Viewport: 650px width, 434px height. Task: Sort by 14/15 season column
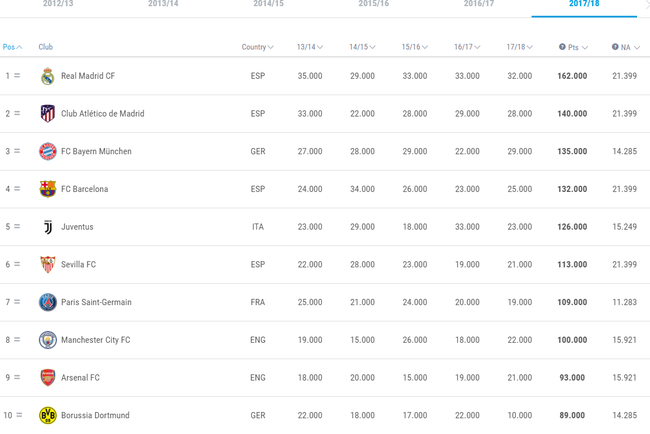362,47
